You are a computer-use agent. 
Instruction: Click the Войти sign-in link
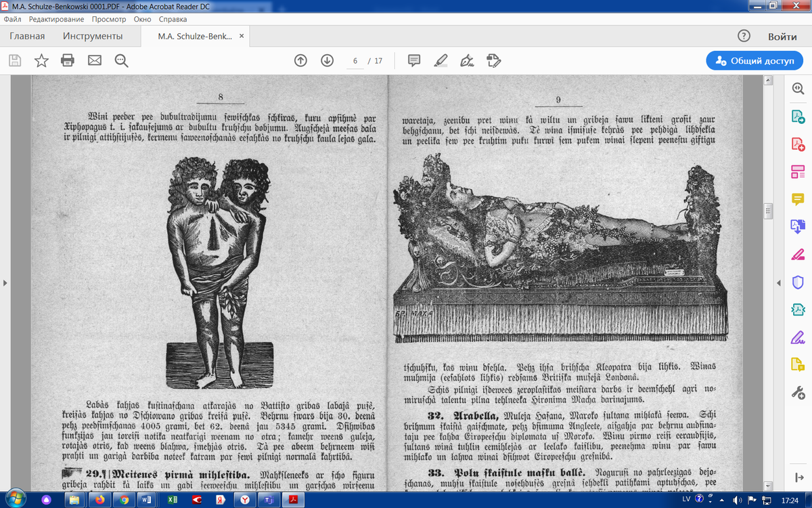pos(782,37)
